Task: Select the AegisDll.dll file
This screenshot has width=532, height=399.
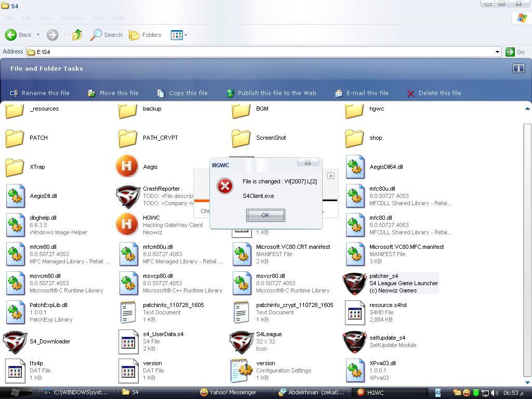Action: 31,196
